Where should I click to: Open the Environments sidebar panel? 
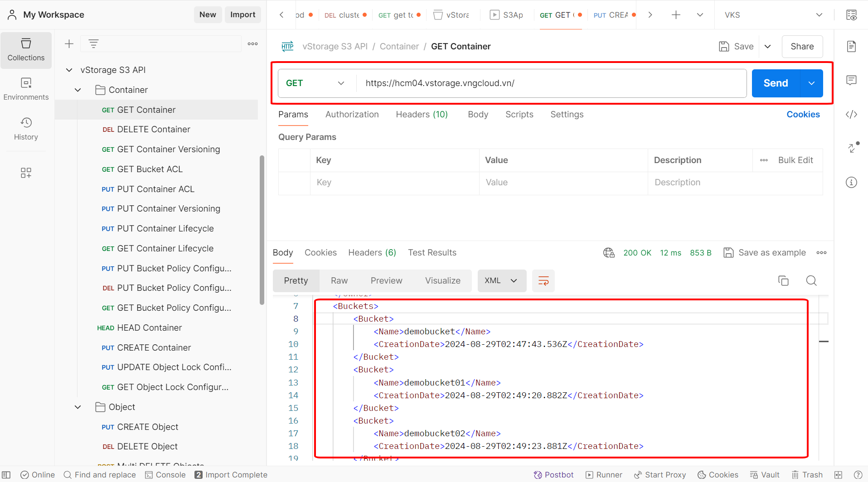tap(26, 89)
